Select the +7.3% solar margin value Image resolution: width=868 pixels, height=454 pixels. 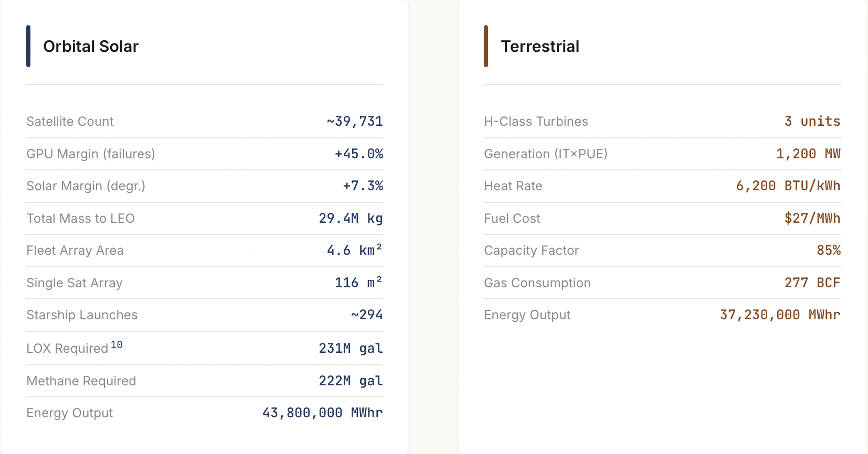tap(363, 186)
